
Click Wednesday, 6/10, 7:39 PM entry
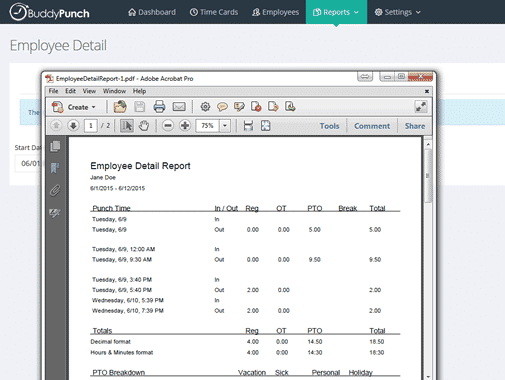128,311
